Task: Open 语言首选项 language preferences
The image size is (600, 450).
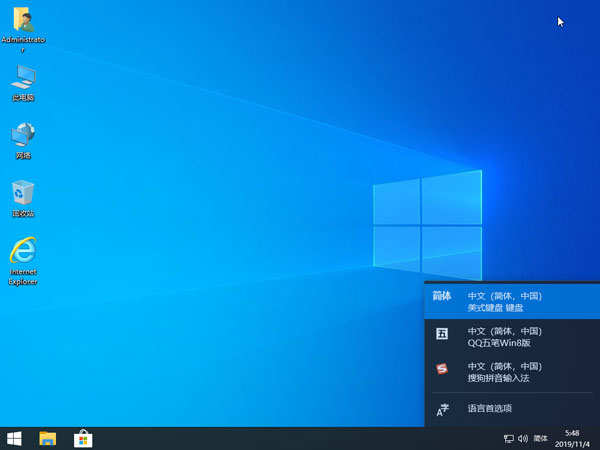Action: click(x=512, y=409)
